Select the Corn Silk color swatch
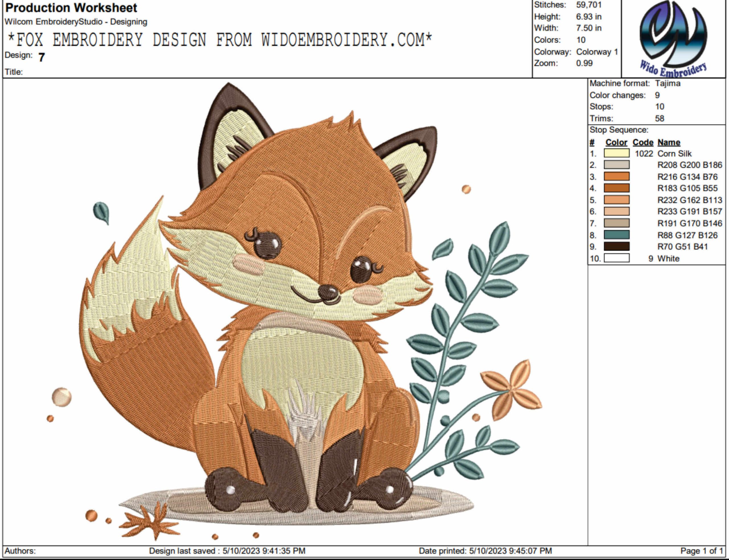 click(x=616, y=153)
